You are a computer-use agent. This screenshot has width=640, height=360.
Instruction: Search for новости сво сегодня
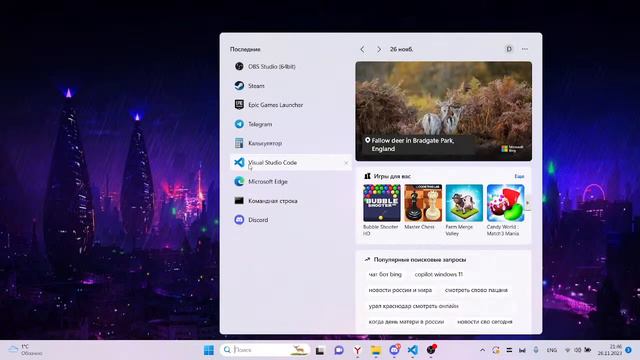point(484,322)
